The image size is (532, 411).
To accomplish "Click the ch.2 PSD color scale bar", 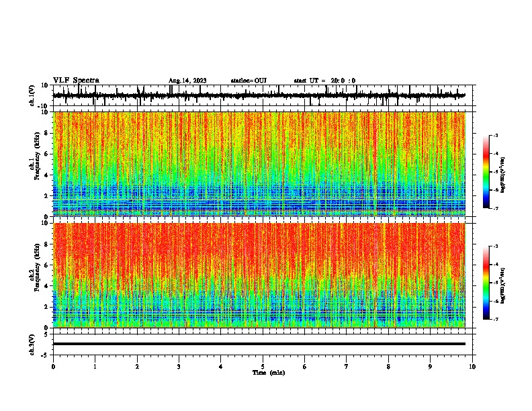I will pos(486,283).
